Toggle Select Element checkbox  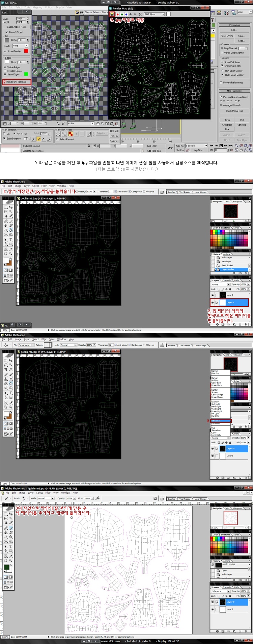point(57,139)
